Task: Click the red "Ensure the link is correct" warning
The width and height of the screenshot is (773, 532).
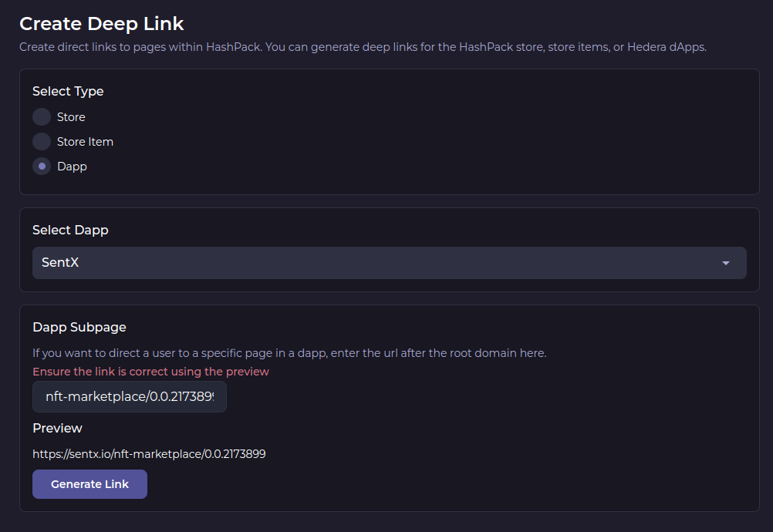Action: (150, 372)
